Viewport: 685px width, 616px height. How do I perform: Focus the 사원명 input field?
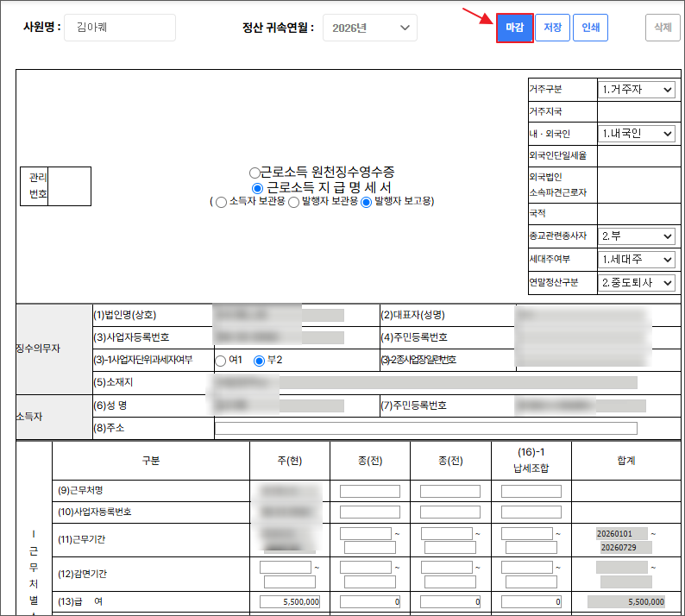pos(120,28)
